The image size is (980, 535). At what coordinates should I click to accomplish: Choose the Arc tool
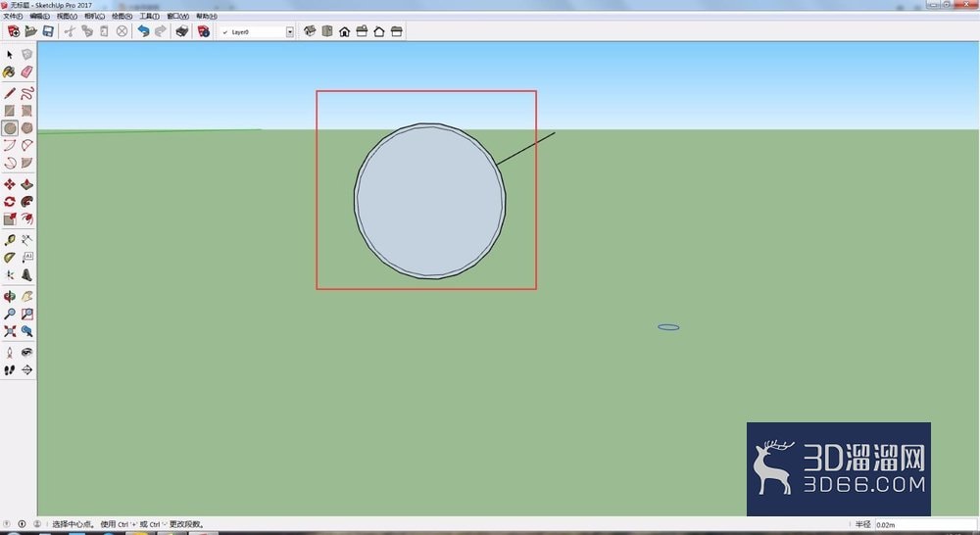point(10,146)
